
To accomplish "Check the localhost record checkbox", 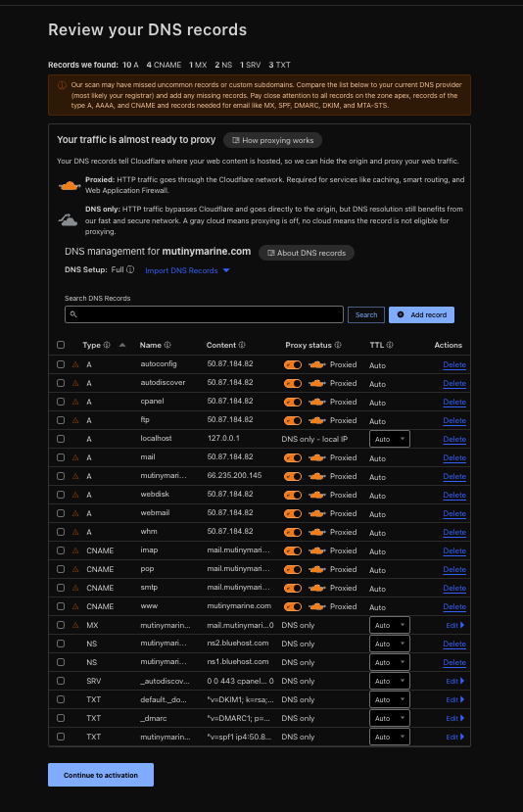I will pos(61,439).
